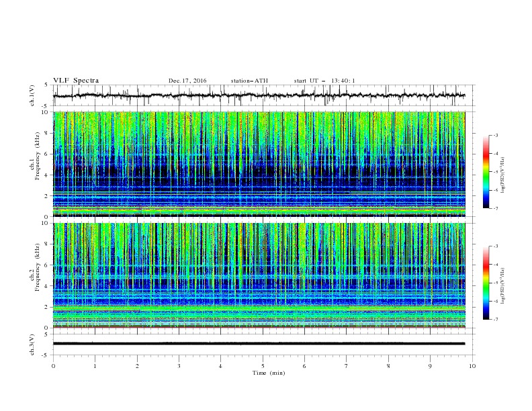Click the ch.1 color bar log(PSD) label

[x=503, y=175]
